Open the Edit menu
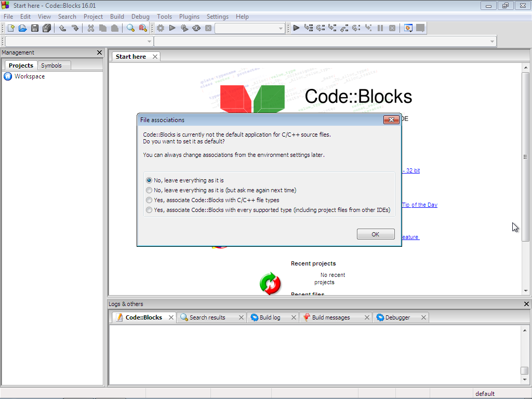 25,17
